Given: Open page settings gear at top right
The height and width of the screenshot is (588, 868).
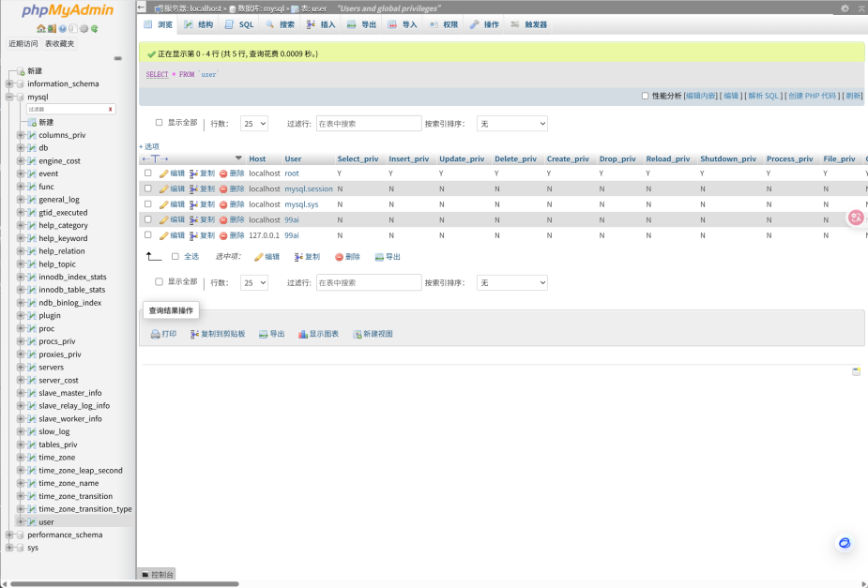Looking at the screenshot, I should (x=845, y=8).
